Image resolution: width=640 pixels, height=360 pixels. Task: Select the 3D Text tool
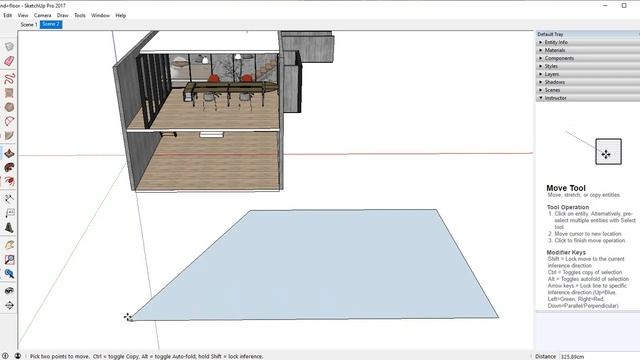[x=9, y=228]
